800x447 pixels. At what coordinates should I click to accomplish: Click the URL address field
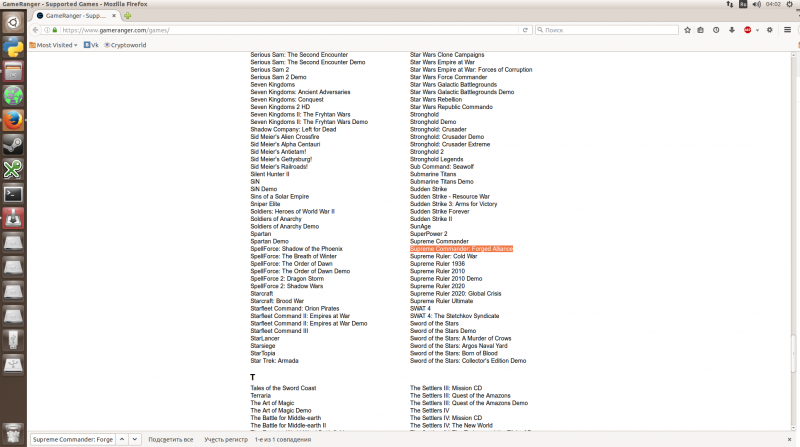[x=289, y=30]
